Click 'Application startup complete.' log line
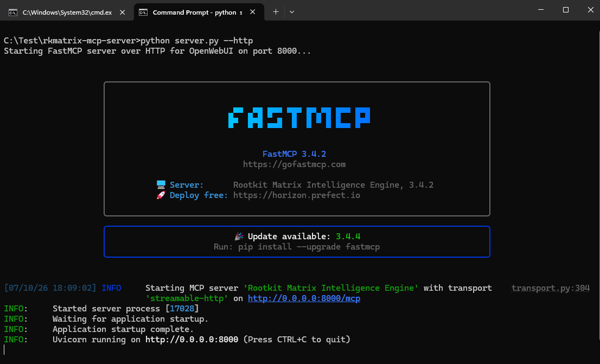Image resolution: width=600 pixels, height=364 pixels. (x=123, y=329)
